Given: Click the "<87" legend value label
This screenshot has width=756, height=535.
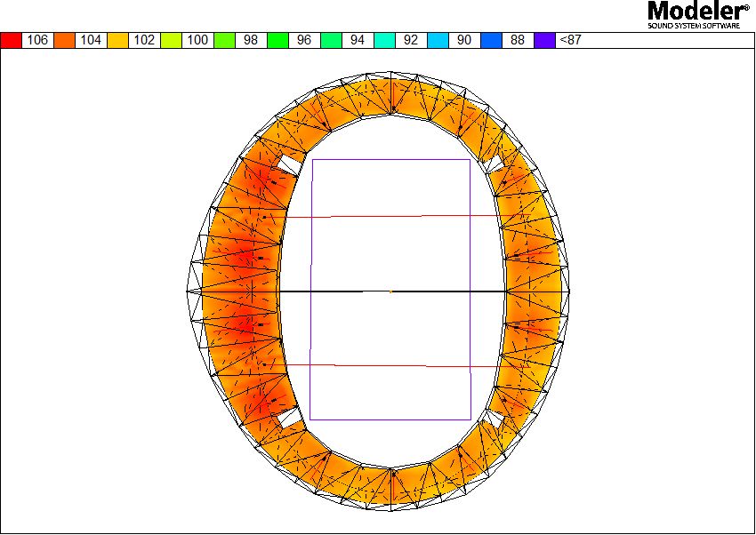Looking at the screenshot, I should click(568, 40).
